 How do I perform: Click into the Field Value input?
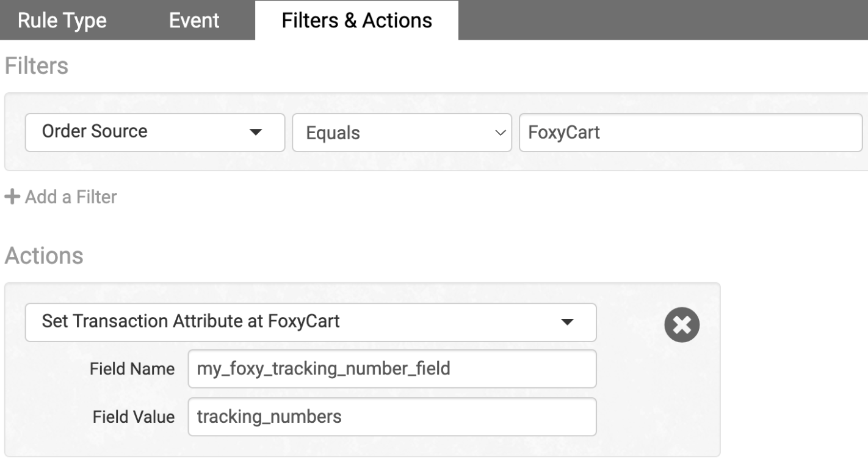[392, 417]
